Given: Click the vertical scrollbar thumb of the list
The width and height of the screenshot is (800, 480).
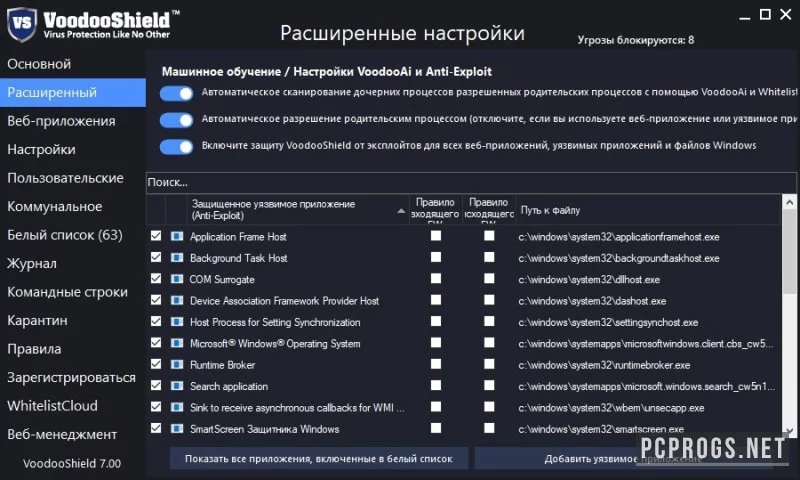Looking at the screenshot, I should (x=789, y=251).
